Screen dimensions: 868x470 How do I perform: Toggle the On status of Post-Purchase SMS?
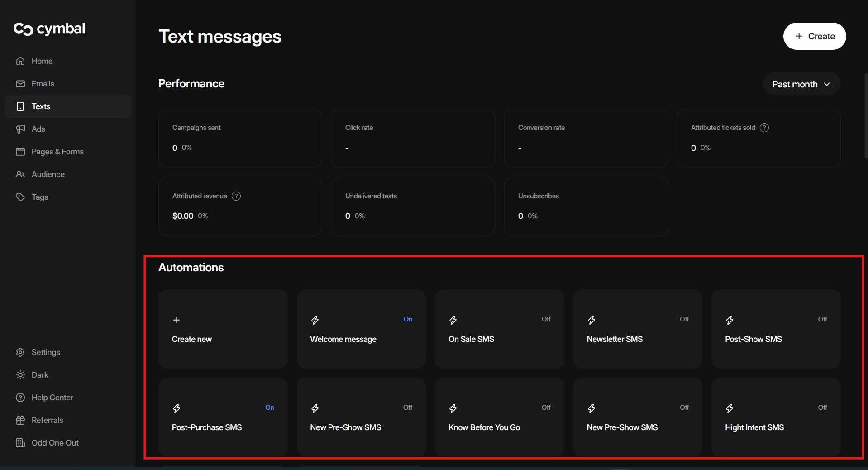[x=269, y=408]
